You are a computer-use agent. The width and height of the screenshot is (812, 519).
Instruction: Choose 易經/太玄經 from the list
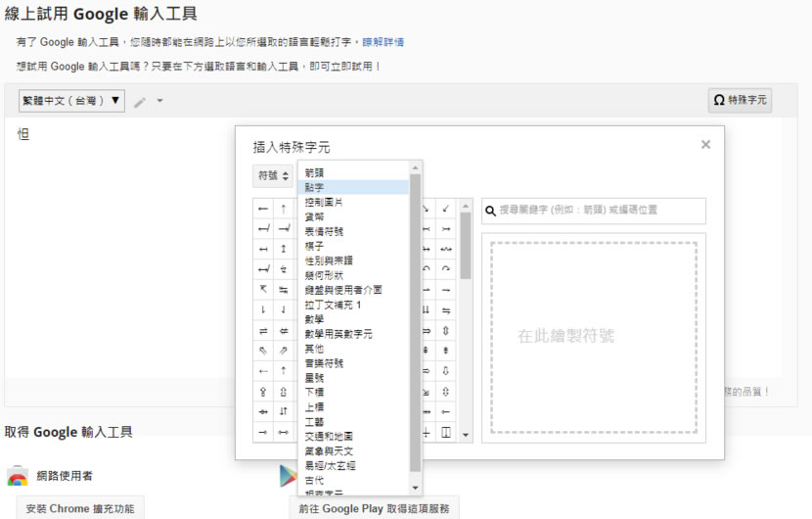click(353, 465)
